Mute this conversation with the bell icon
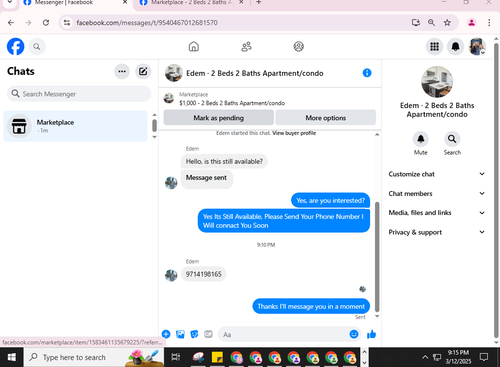The width and height of the screenshot is (500, 367). (x=421, y=139)
